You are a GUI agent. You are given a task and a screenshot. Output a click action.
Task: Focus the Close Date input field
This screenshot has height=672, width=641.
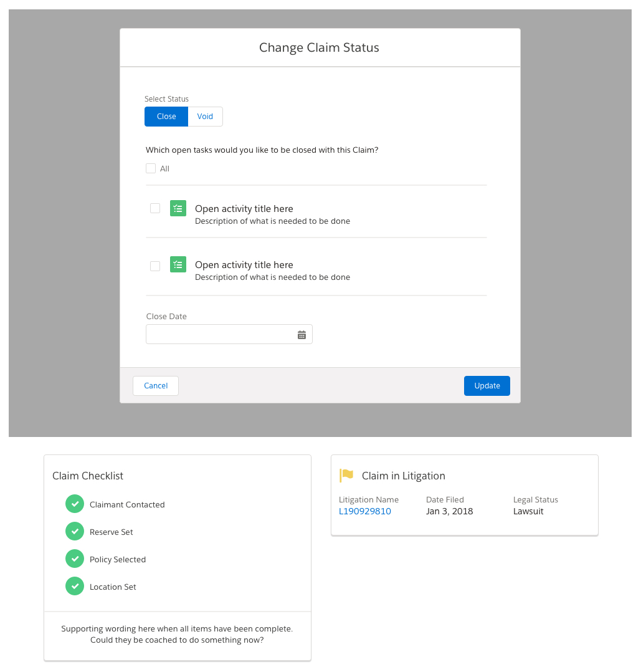pyautogui.click(x=229, y=334)
